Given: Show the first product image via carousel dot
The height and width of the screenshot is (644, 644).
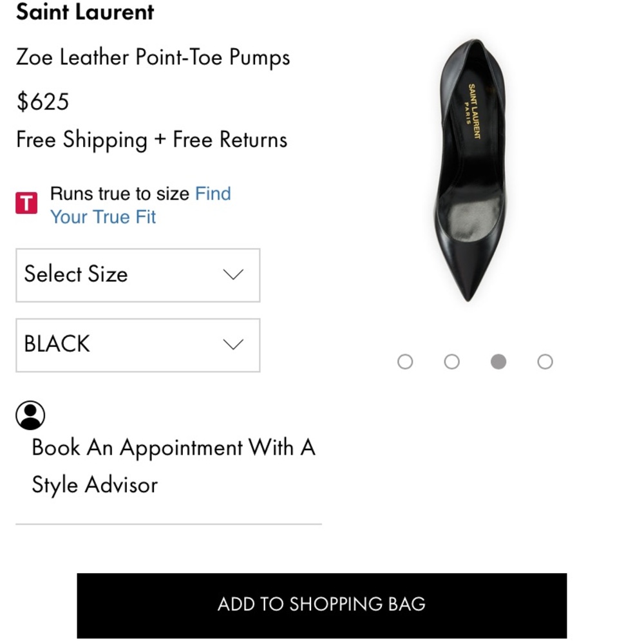Looking at the screenshot, I should click(x=405, y=362).
